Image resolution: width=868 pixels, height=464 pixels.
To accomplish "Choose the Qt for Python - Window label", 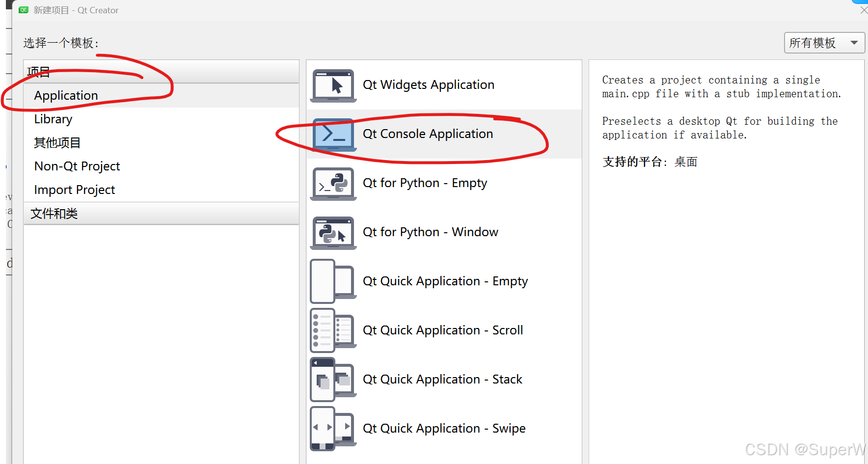I will (x=431, y=232).
